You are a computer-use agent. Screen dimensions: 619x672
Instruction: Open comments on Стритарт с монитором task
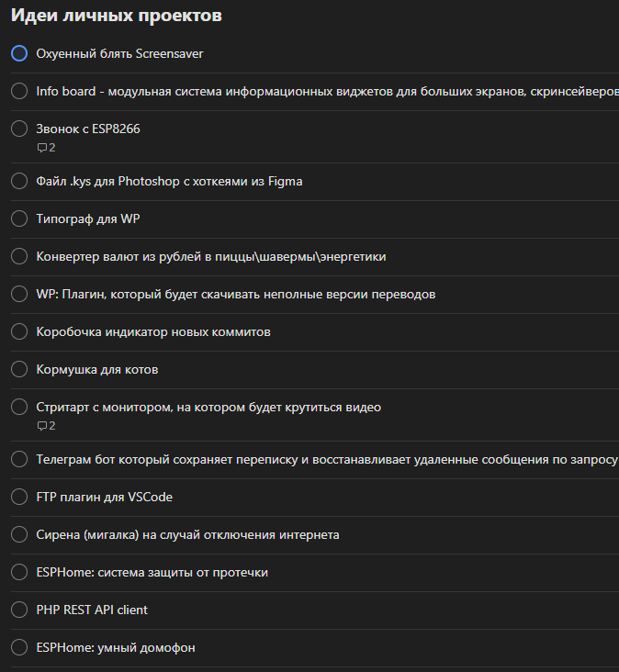46,426
